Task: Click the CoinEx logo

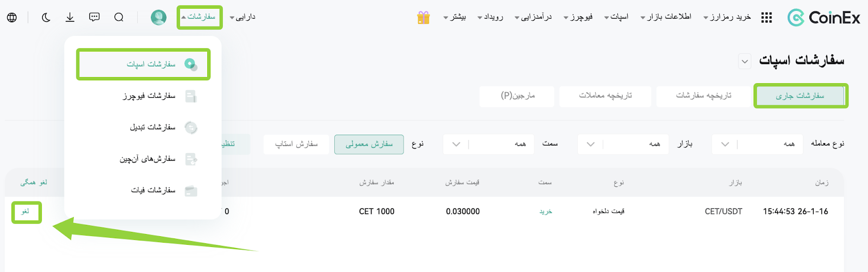Action: (x=824, y=17)
